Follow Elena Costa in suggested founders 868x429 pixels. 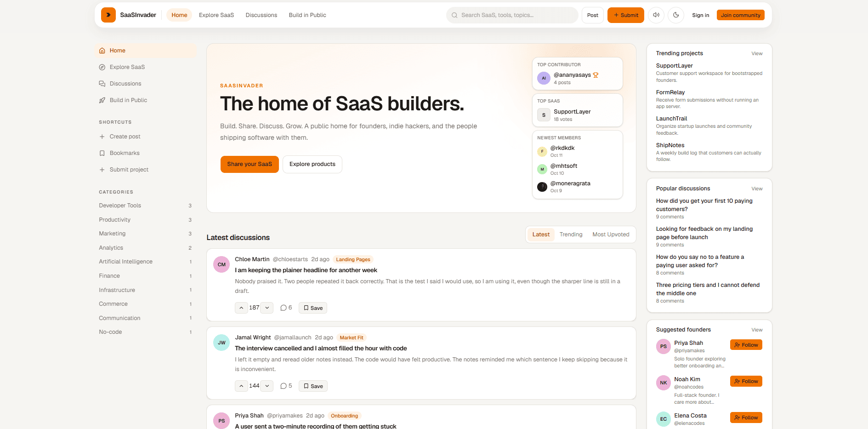[x=746, y=418]
